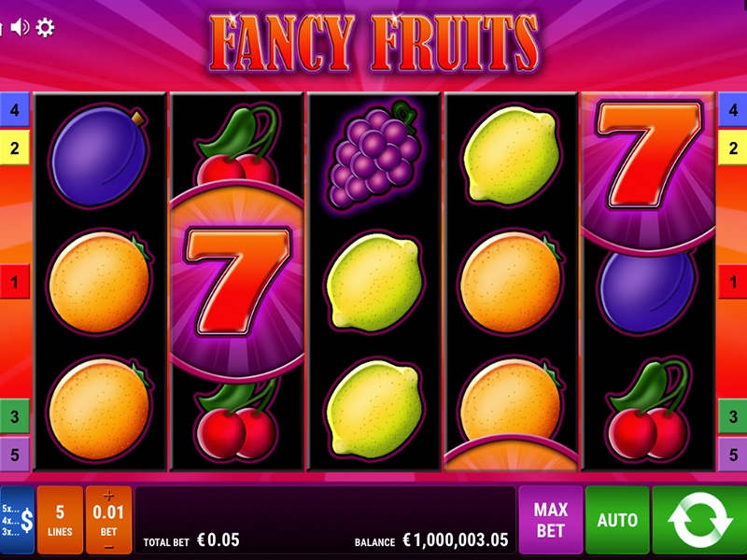Open the paytable dollar icon
747x560 pixels.
[17, 520]
